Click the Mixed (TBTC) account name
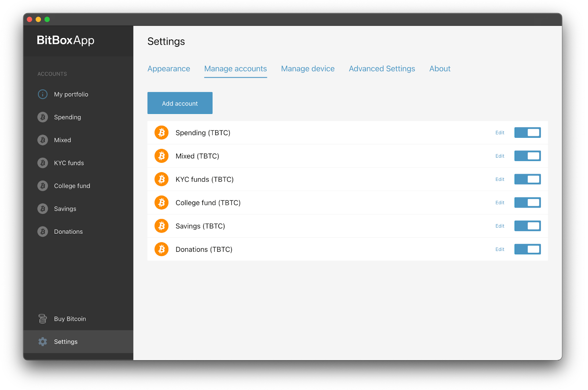The width and height of the screenshot is (588, 390). point(197,156)
